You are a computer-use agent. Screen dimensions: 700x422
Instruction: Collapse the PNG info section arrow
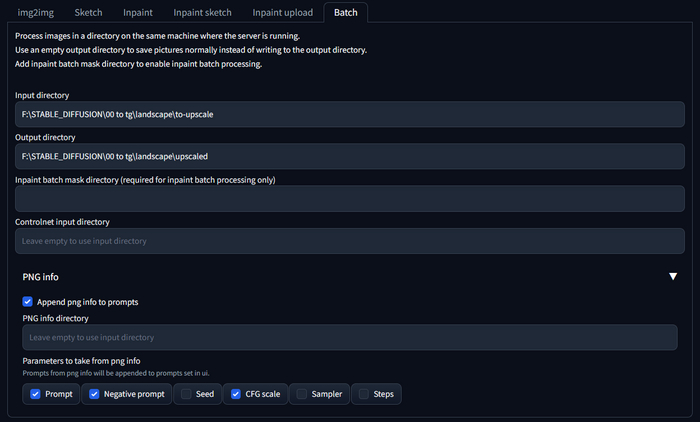[x=673, y=277]
